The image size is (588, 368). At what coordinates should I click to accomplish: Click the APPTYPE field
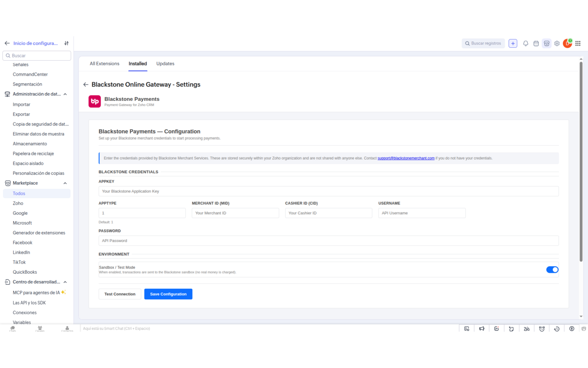click(x=142, y=213)
